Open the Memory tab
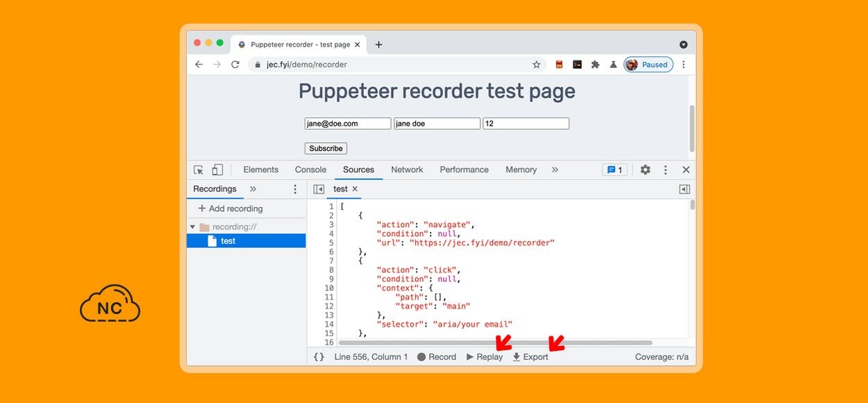 point(521,170)
